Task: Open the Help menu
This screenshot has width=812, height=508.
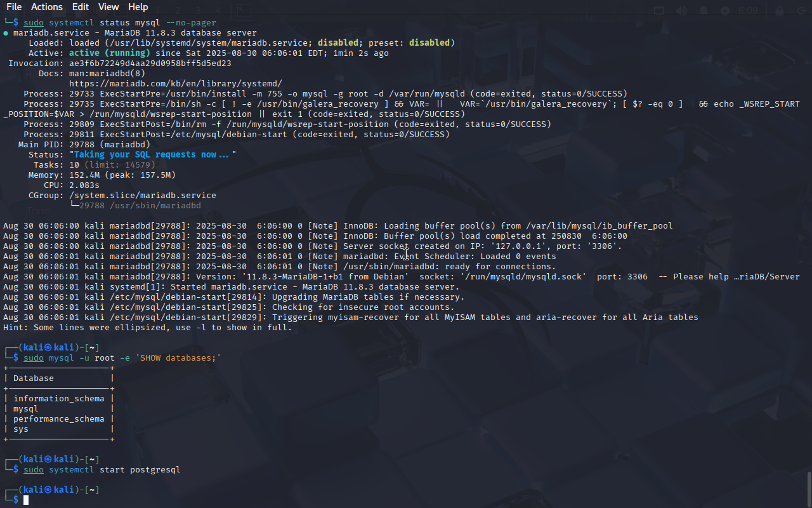Action: coord(138,7)
